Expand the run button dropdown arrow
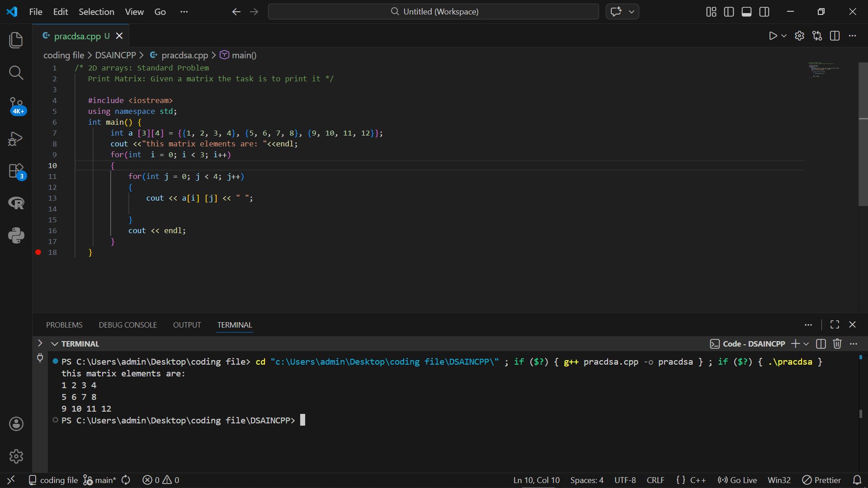The width and height of the screenshot is (868, 488). 784,36
